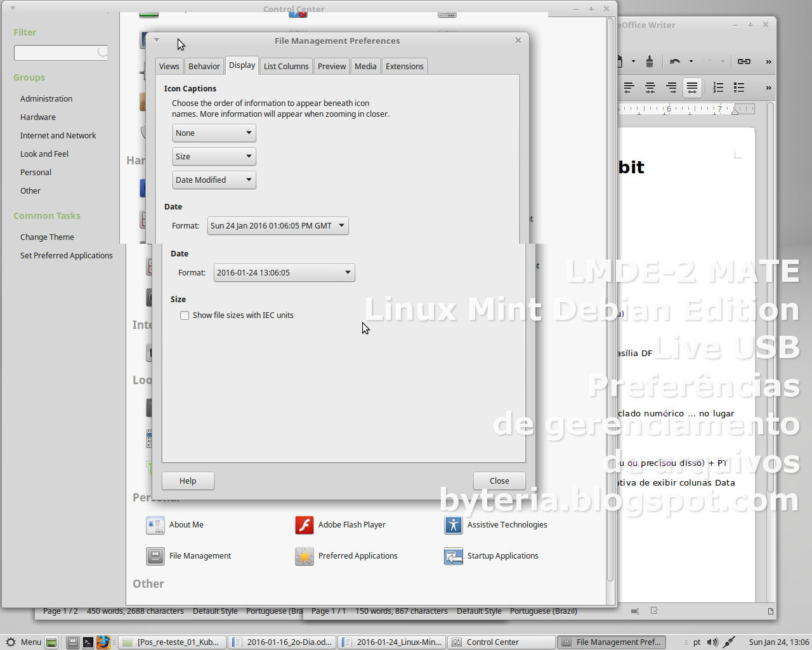The image size is (812, 650).
Task: Launch Firefox from the taskbar
Action: [x=103, y=642]
